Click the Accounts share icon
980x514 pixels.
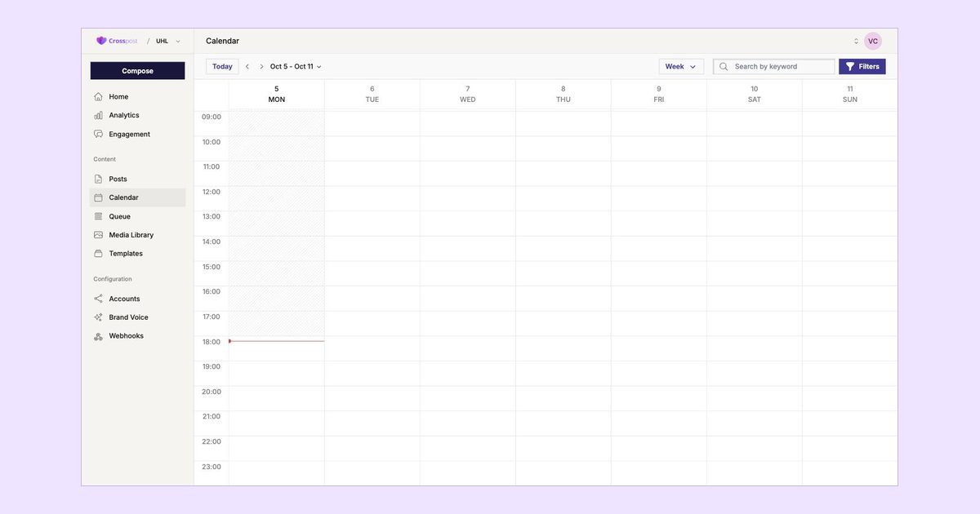coord(98,299)
